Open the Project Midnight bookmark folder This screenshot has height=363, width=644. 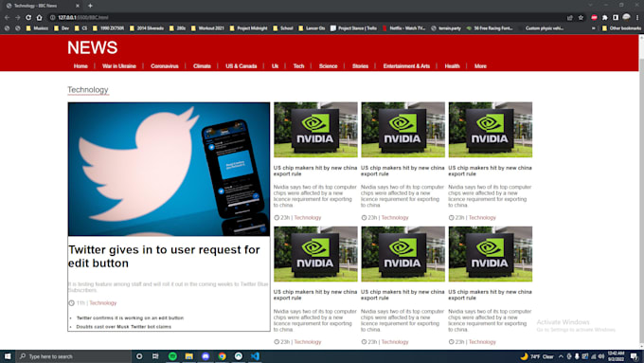click(x=248, y=28)
